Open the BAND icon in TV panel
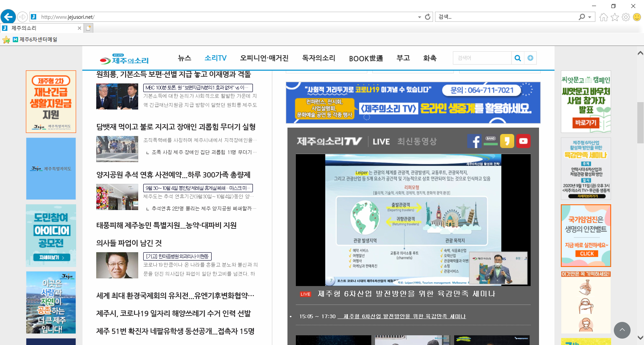644x345 pixels. (490, 141)
